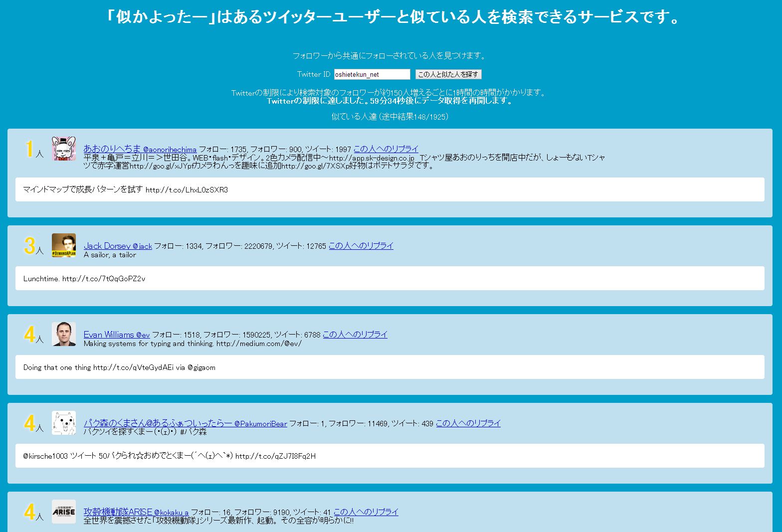Click reply link for Evan Williams
Screen dimensions: 782x532
tap(355, 334)
